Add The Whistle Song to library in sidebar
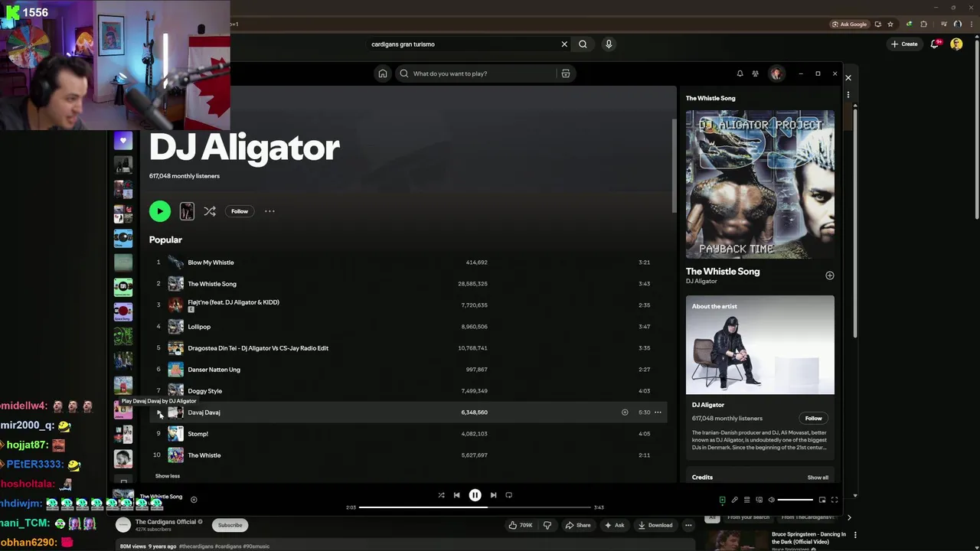 pyautogui.click(x=829, y=275)
